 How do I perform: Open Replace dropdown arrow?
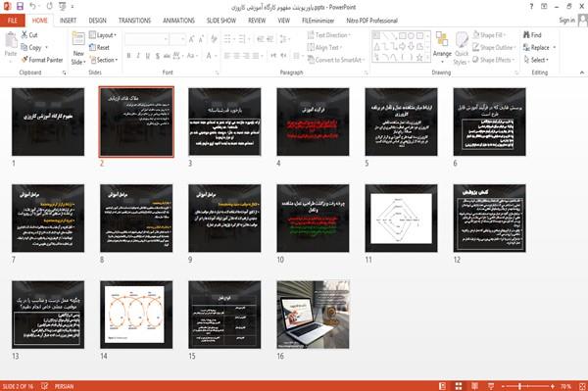click(555, 47)
